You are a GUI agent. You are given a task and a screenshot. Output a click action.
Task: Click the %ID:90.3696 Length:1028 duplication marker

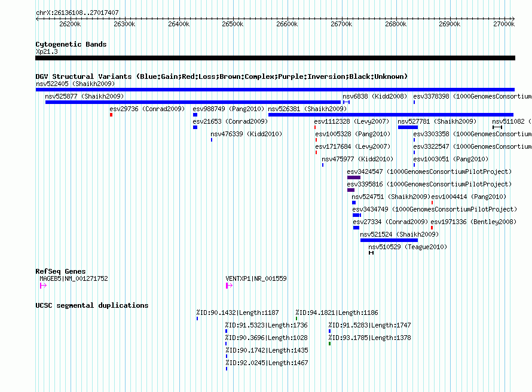227,344
